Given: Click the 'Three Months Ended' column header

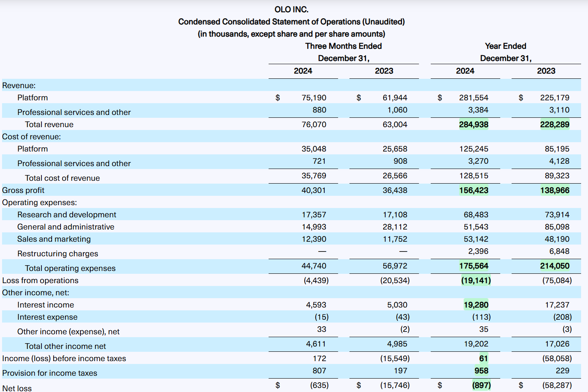Looking at the screenshot, I should point(343,46).
